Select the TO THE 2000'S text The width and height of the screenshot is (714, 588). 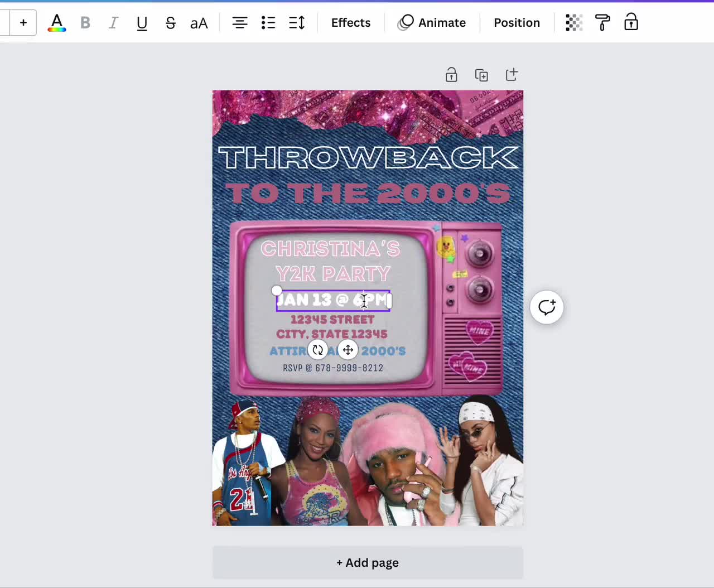coord(368,194)
